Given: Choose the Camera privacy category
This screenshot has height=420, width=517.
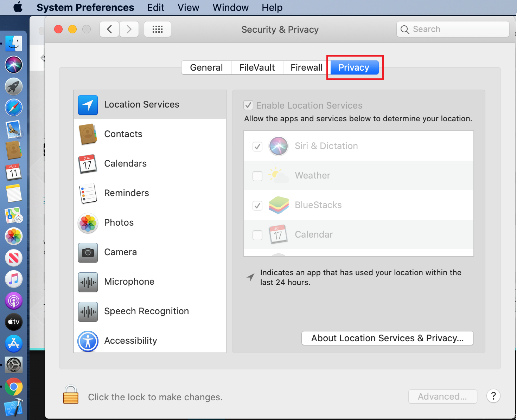Looking at the screenshot, I should click(x=150, y=252).
